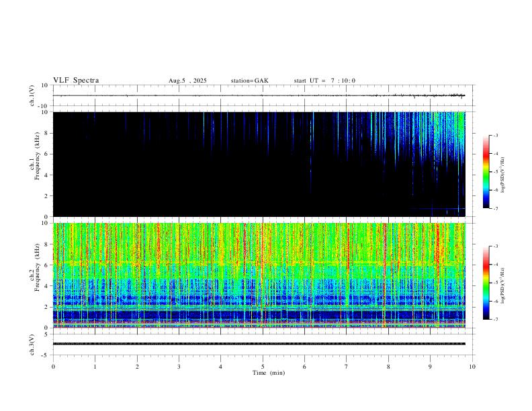The image size is (532, 411).
Task: Click the ch.1 "Frequency (kHz)" axis label
Action: (x=37, y=156)
